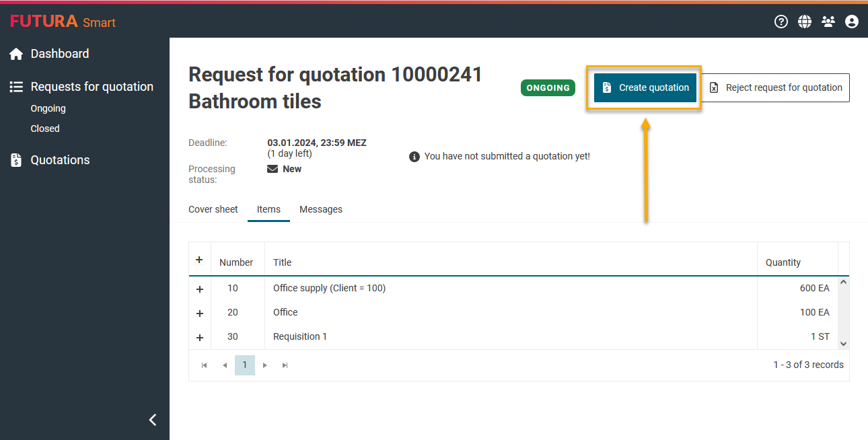
Task: Open the help question mark icon
Action: (x=781, y=22)
